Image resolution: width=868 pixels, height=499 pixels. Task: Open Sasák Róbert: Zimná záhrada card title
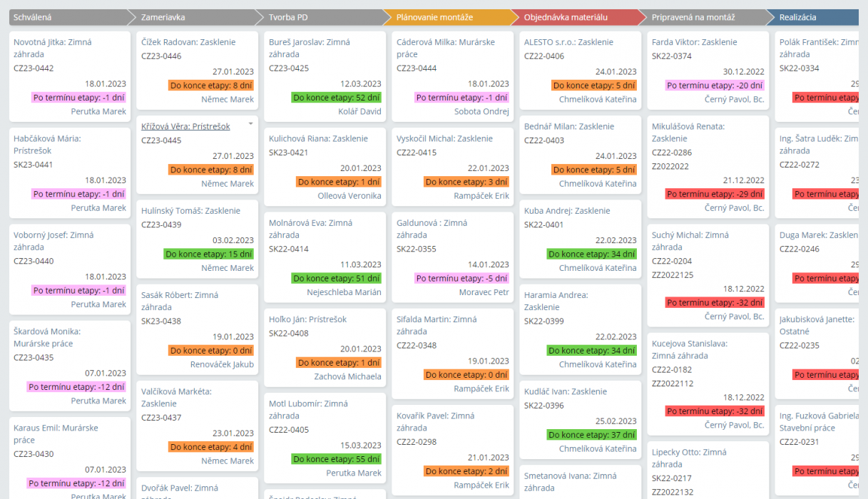[180, 301]
